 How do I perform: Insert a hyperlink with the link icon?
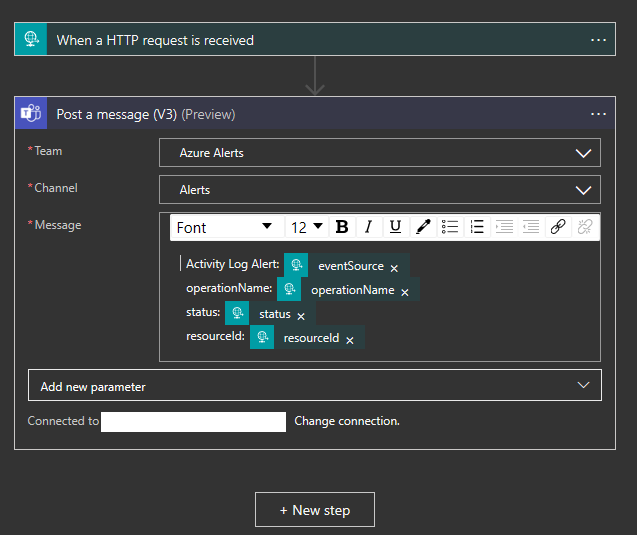pyautogui.click(x=558, y=227)
